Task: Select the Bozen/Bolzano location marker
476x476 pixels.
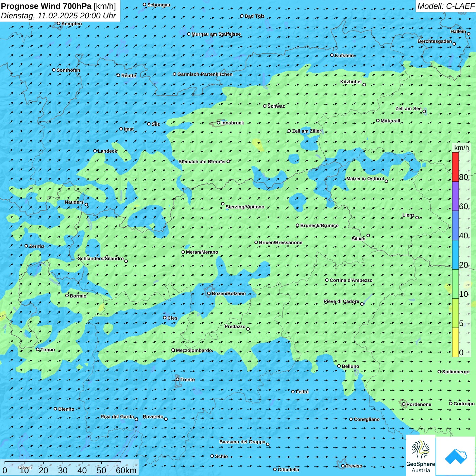Action: coord(209,293)
